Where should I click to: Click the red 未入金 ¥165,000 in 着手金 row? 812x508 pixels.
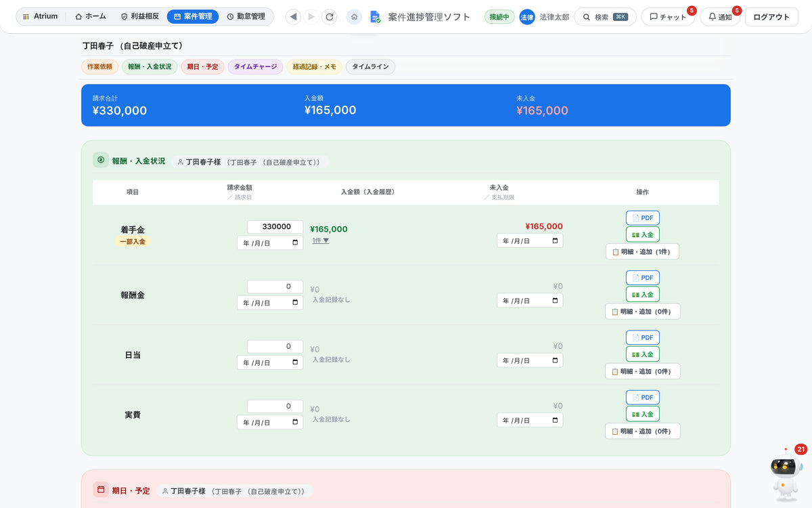coord(544,226)
